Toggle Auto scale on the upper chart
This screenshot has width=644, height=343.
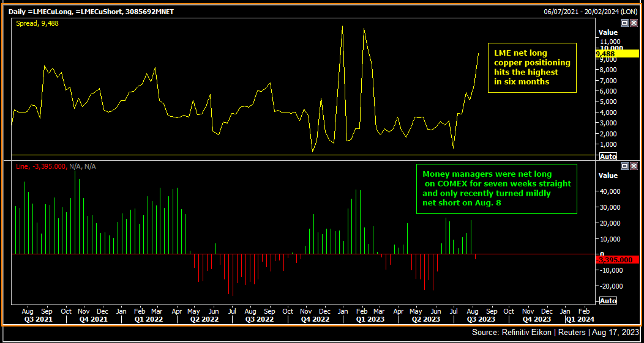tap(608, 157)
